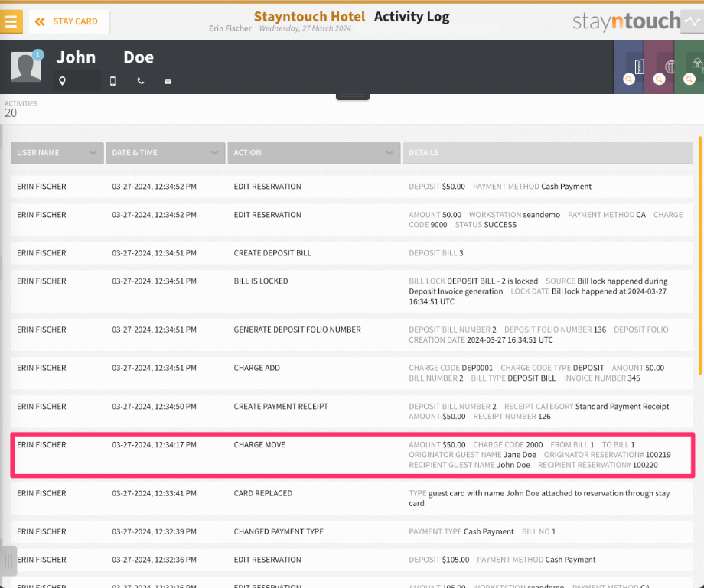The image size is (704, 588).
Task: Click ERIN FISCHER user in Charge Move row
Action: coord(41,445)
